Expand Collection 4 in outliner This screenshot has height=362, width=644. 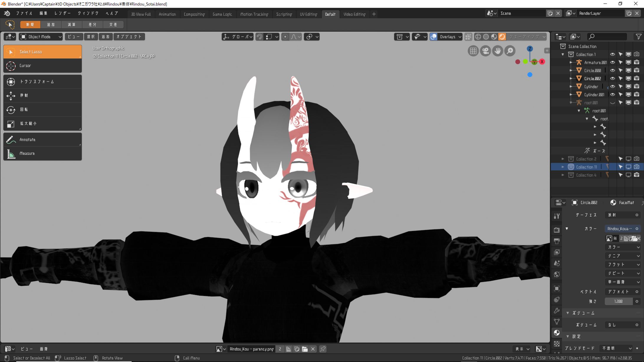(x=563, y=175)
